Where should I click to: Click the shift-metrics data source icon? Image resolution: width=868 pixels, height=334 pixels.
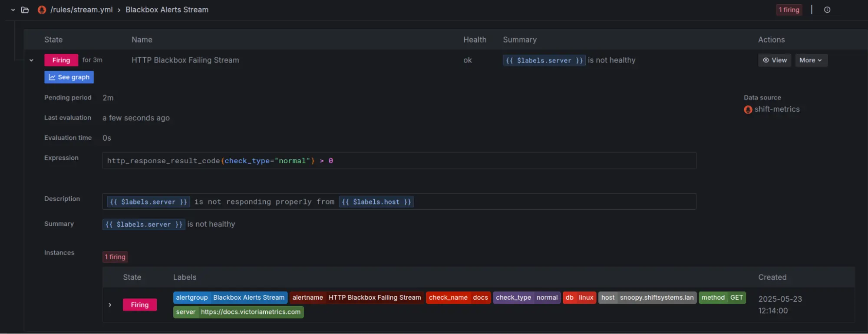pos(748,109)
